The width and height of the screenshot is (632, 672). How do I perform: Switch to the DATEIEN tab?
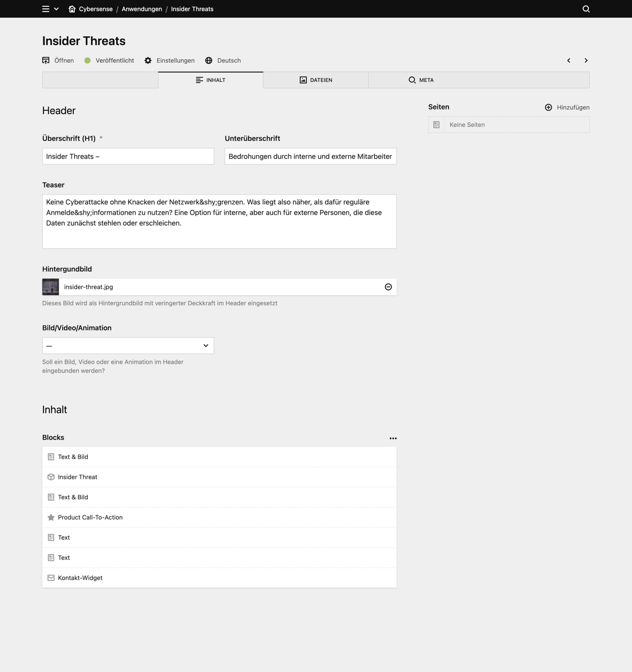pyautogui.click(x=315, y=80)
